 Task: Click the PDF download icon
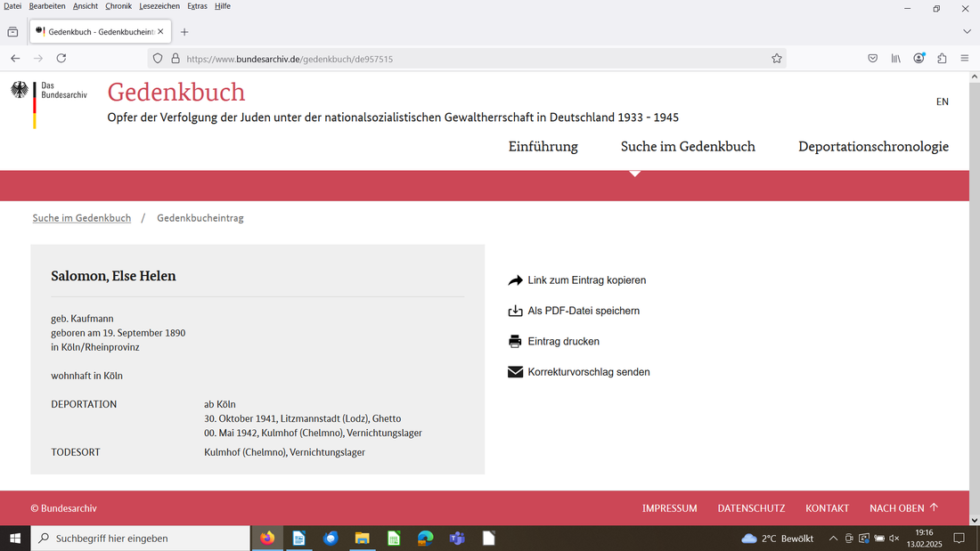(515, 311)
